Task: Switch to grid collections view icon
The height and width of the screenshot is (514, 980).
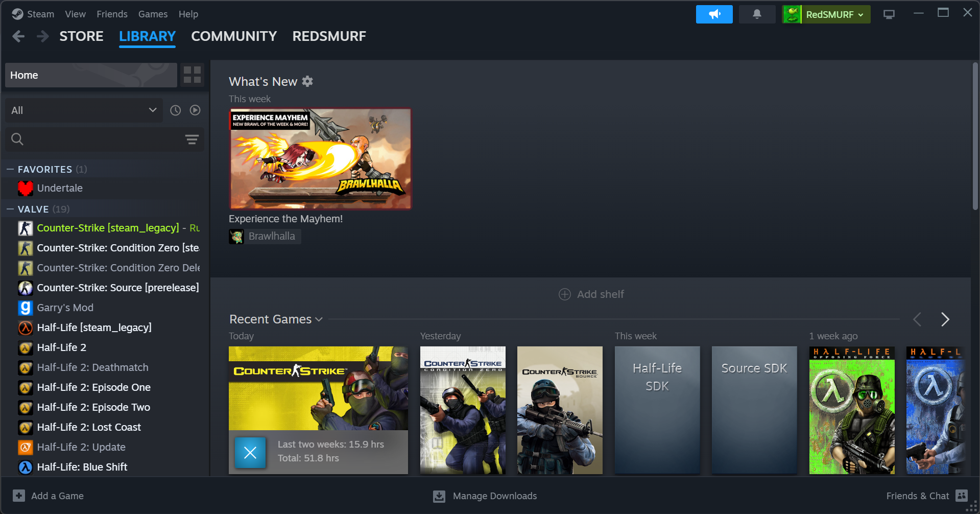Action: (x=192, y=75)
